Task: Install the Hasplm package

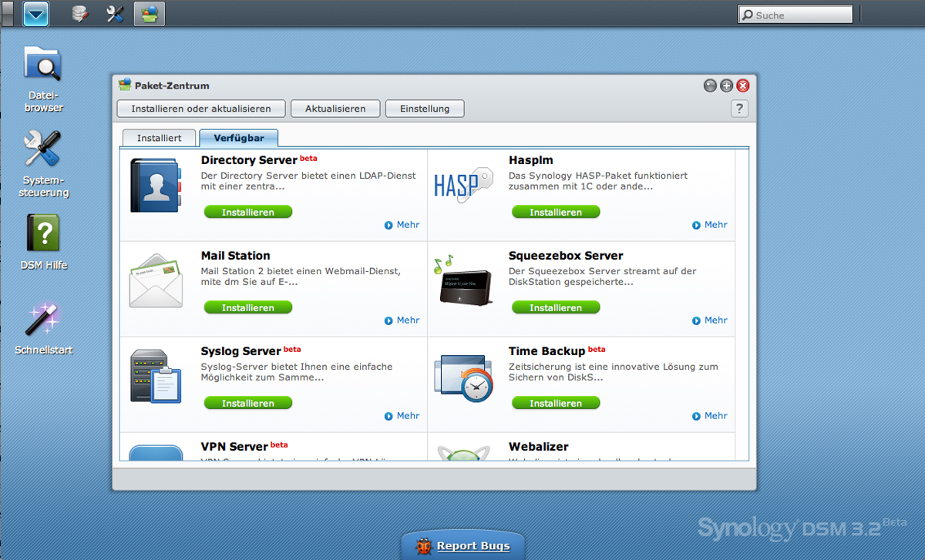Action: (556, 212)
